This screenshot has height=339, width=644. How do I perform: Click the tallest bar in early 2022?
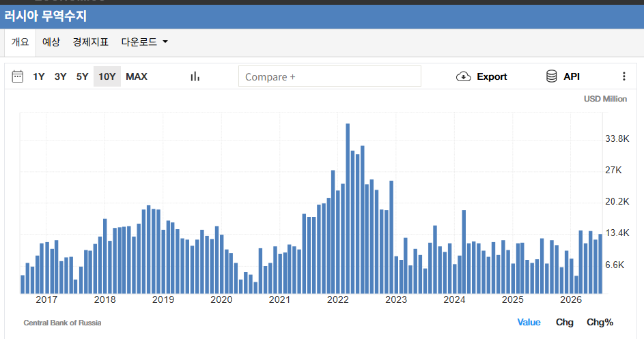(348, 209)
